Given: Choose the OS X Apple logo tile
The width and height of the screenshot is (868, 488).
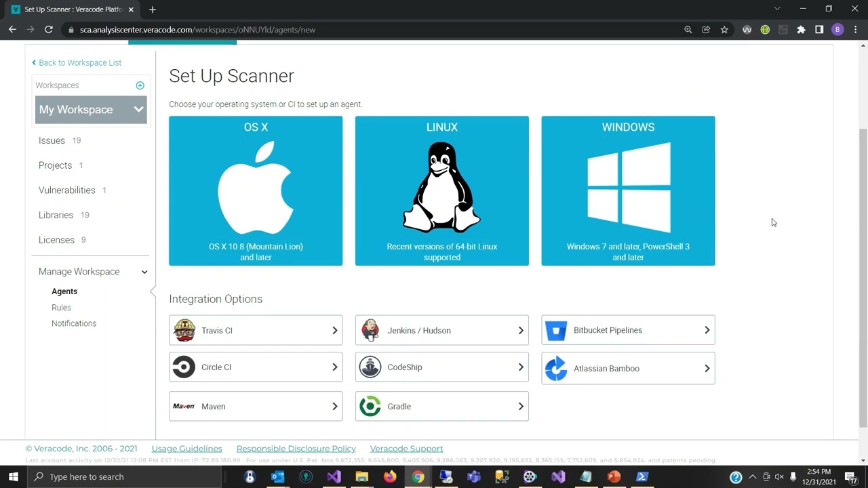Looking at the screenshot, I should click(256, 190).
